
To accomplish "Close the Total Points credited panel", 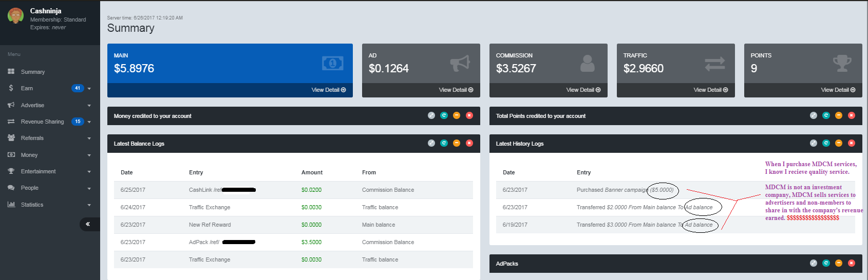I will click(x=852, y=115).
